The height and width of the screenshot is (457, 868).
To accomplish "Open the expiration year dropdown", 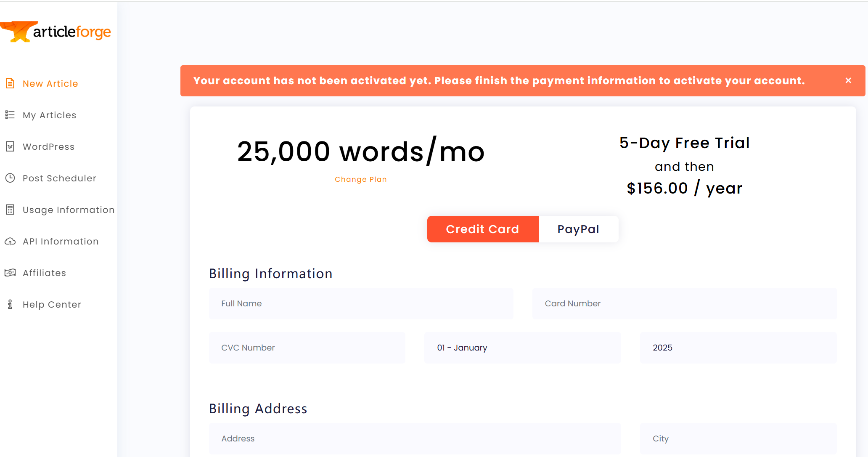I will click(x=738, y=348).
